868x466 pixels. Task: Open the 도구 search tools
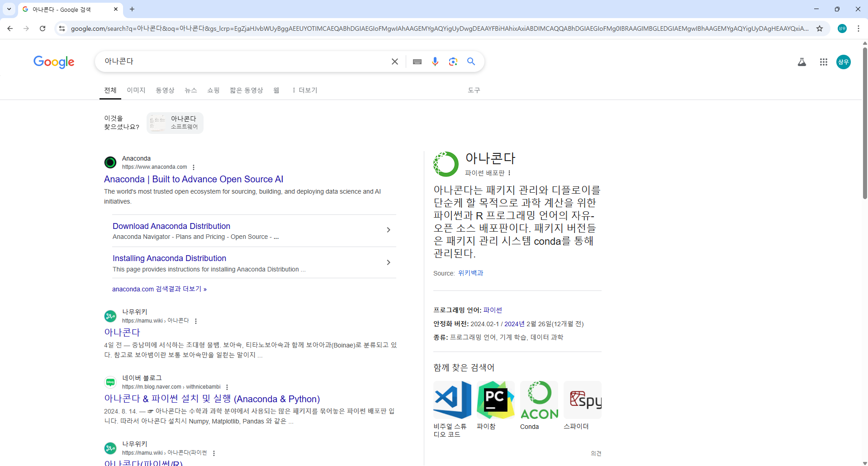tap(474, 90)
